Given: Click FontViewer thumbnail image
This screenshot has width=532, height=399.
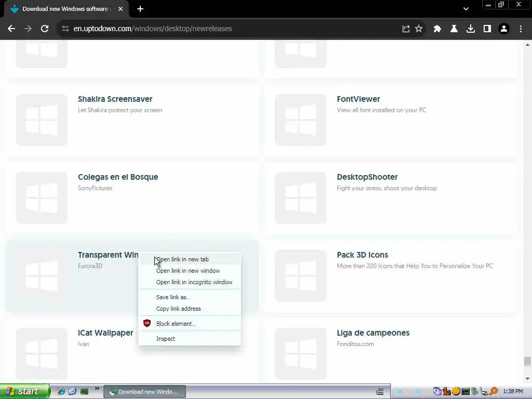Looking at the screenshot, I should [x=301, y=120].
